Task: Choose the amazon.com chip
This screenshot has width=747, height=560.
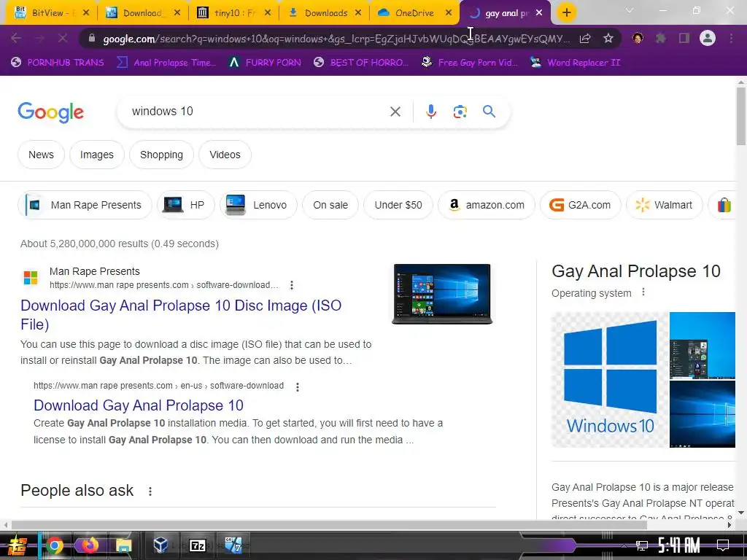Action: (x=486, y=205)
